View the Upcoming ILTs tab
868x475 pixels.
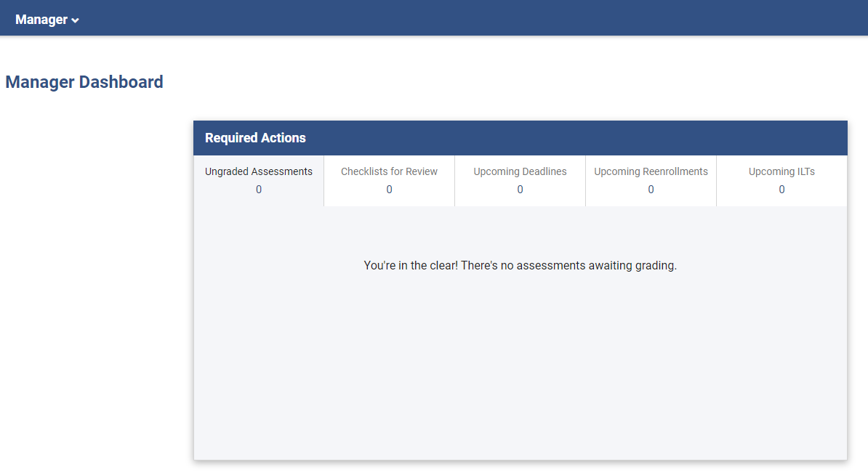[781, 180]
